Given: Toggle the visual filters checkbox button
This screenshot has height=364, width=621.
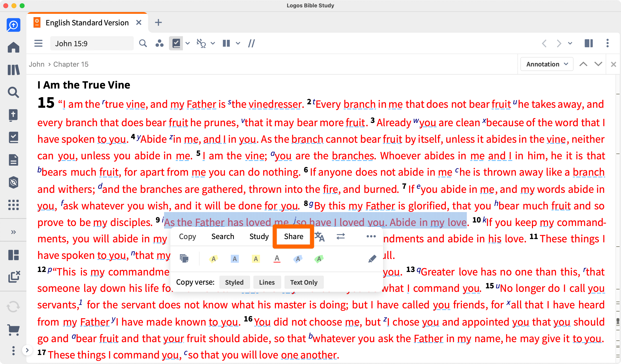Looking at the screenshot, I should coord(176,44).
